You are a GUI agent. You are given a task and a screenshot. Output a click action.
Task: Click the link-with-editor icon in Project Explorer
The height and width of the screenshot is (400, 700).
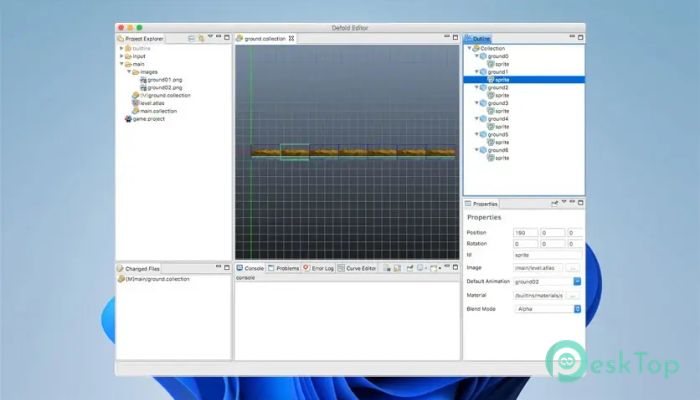(201, 38)
